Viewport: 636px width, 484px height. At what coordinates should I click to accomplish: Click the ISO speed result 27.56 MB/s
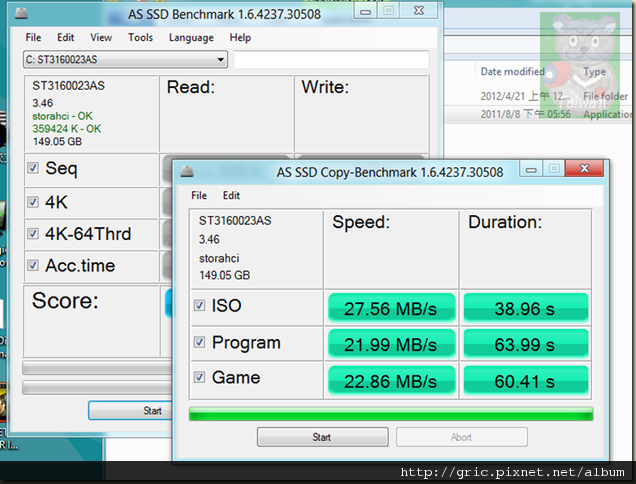click(x=391, y=308)
